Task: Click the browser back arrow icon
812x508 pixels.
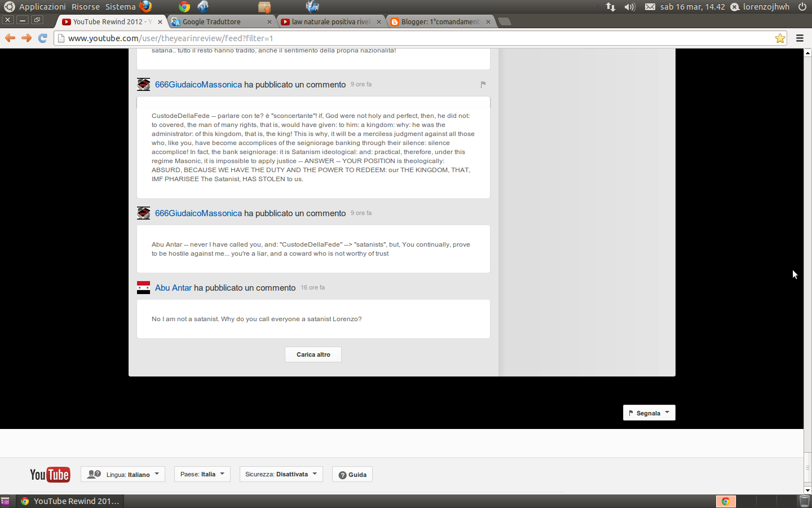Action: (x=10, y=38)
